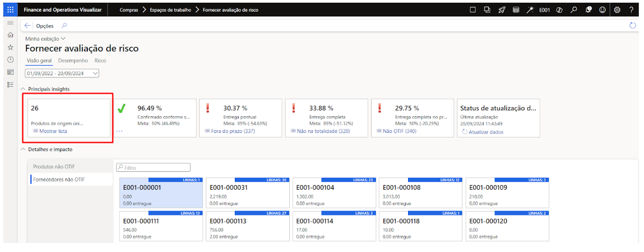Viewport: 644px width, 252px height.
Task: Collapse the Principais insights section
Action: [23, 89]
